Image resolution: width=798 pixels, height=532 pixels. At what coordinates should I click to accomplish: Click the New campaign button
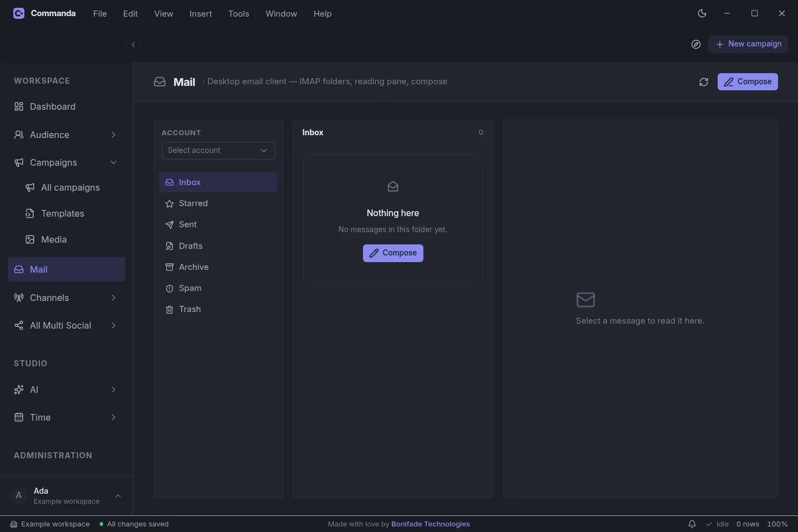748,44
